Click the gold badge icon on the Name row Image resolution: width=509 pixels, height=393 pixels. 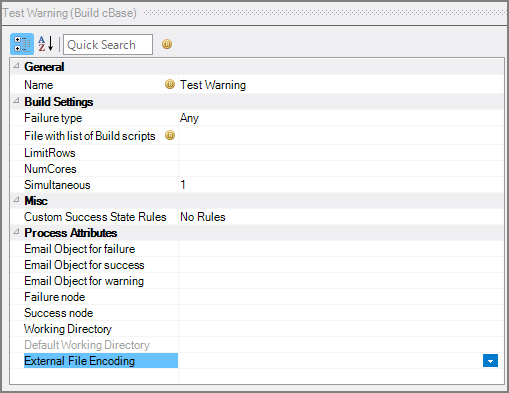170,84
